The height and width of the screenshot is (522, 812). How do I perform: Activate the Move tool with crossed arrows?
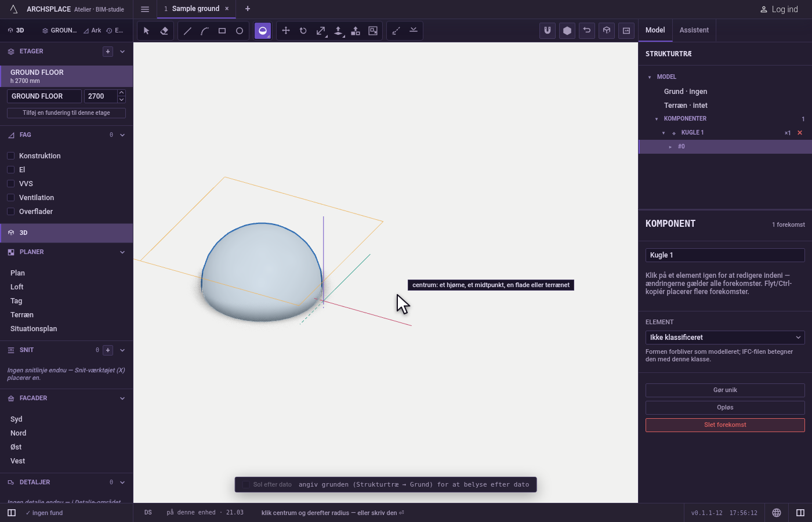[x=286, y=31]
